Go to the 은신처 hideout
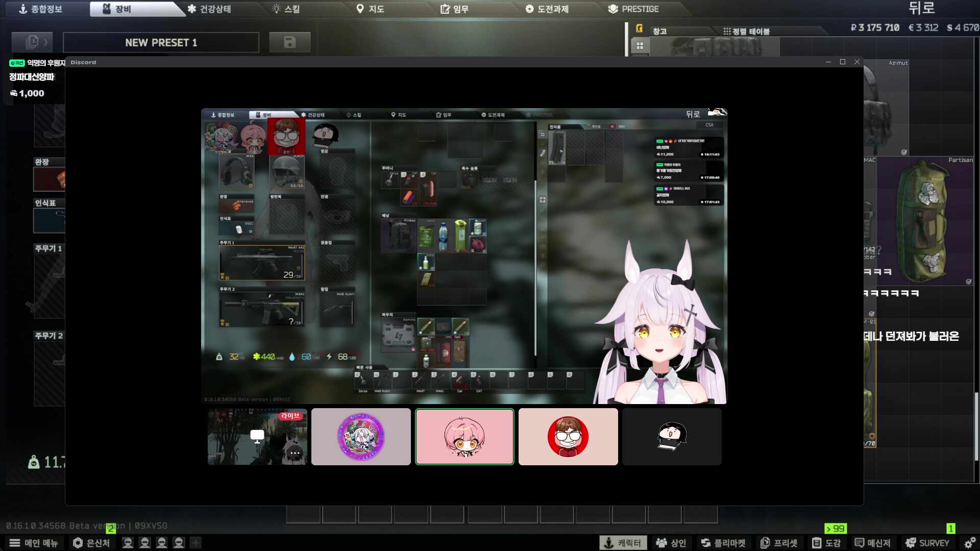Screen dimensions: 980x551 pyautogui.click(x=92, y=543)
